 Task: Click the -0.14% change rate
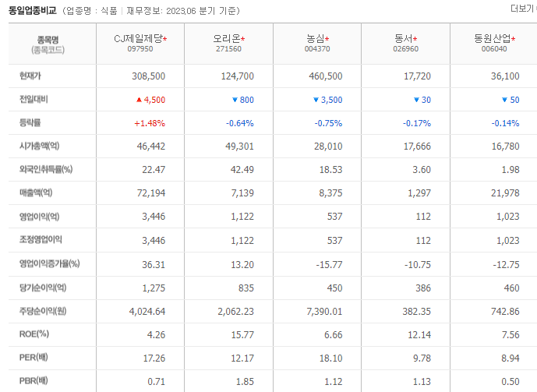(506, 123)
